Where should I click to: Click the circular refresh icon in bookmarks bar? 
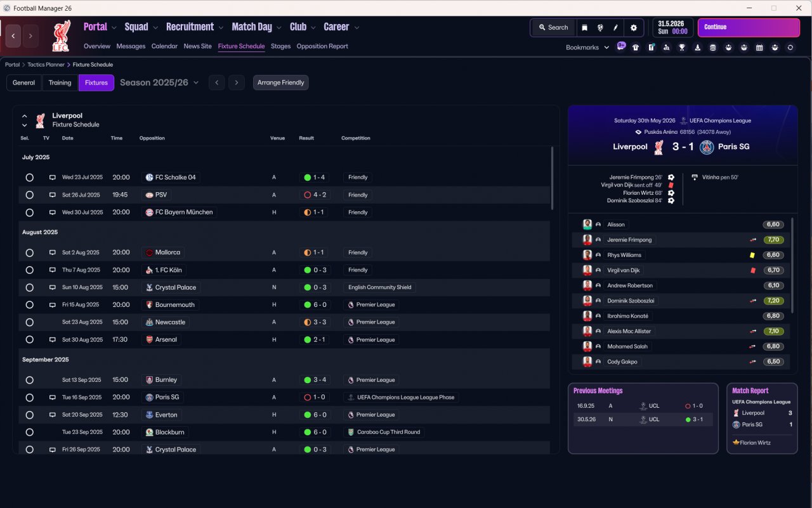point(790,48)
